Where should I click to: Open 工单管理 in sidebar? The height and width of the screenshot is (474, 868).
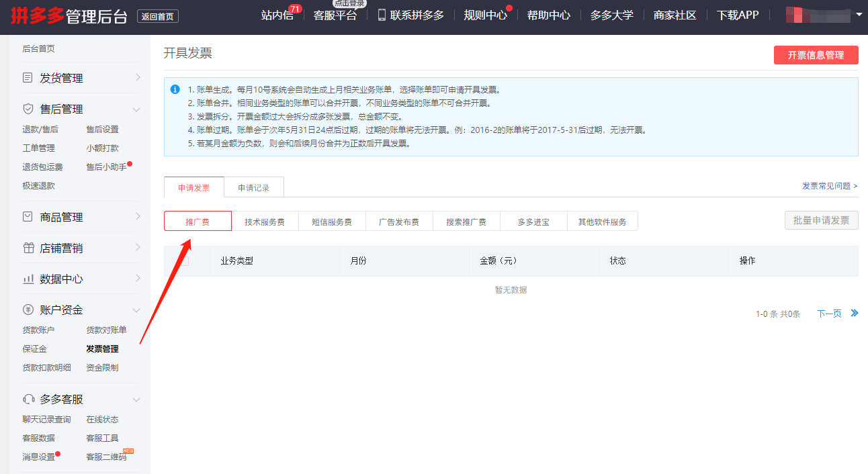(38, 148)
